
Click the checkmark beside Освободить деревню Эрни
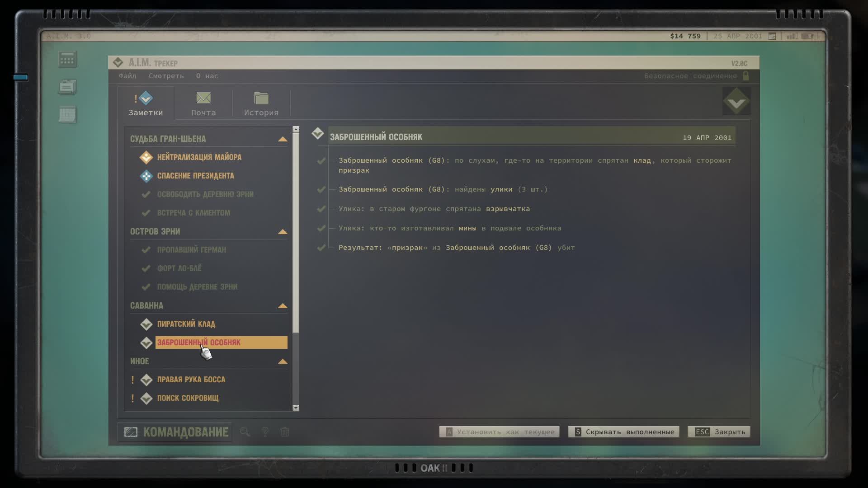[146, 194]
